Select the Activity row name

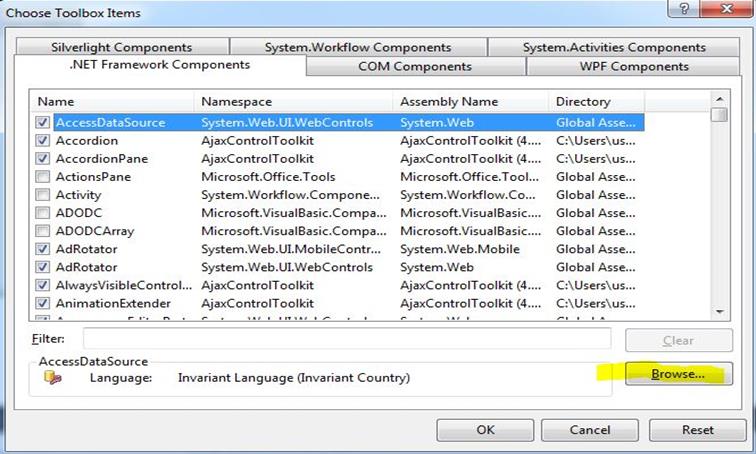click(x=79, y=195)
